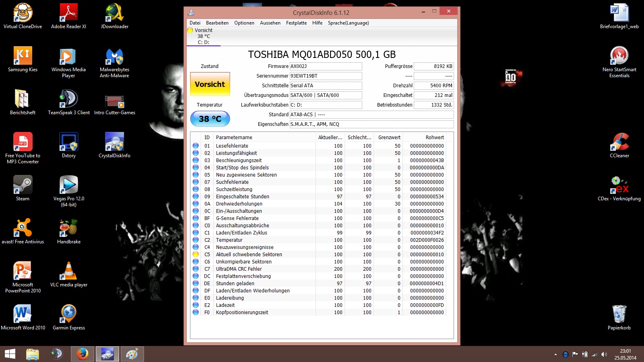Open CrystalDiskInfo desktop shortcut
This screenshot has width=644, height=362.
115,145
